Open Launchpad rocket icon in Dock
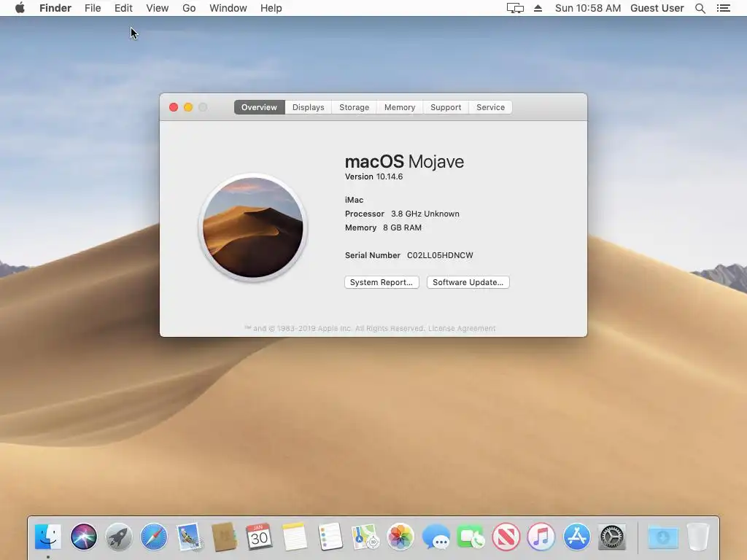 coord(119,537)
